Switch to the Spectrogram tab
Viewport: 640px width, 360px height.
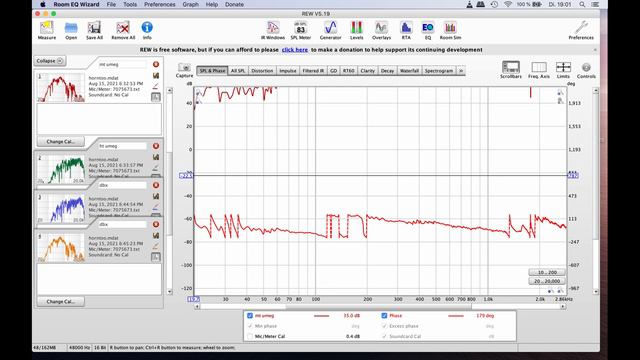439,71
